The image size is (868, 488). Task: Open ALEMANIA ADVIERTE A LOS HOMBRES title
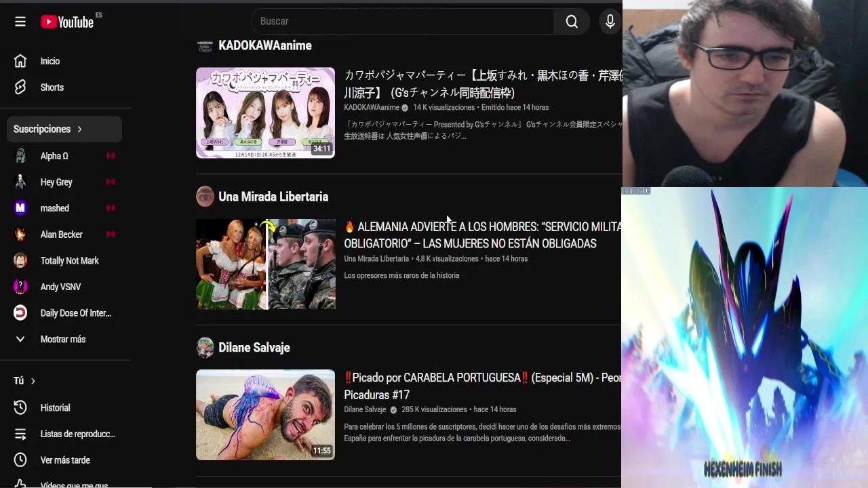tap(483, 235)
